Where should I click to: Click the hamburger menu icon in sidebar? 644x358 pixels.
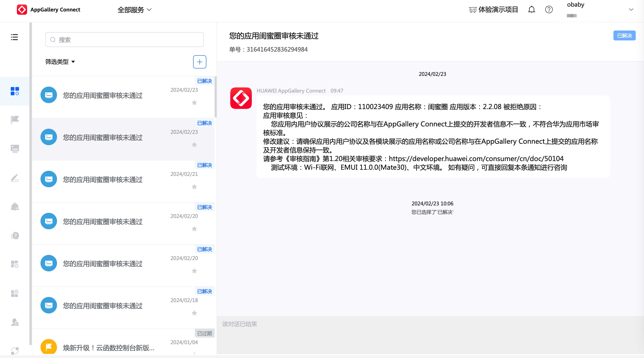tap(14, 37)
